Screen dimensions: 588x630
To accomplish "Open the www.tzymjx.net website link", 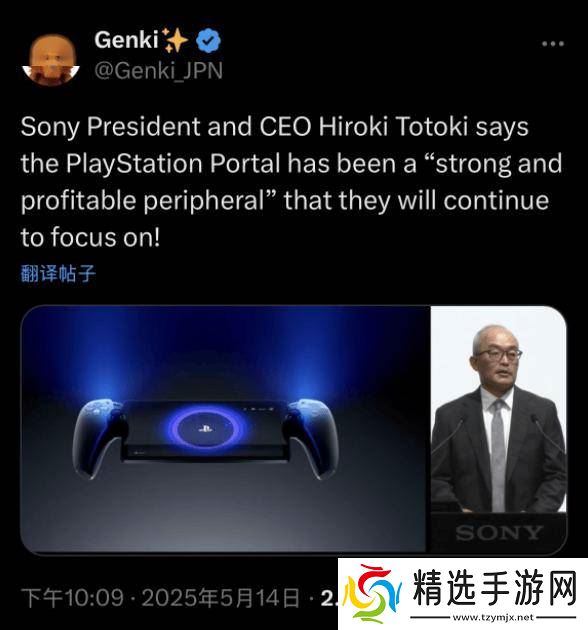I will (493, 617).
